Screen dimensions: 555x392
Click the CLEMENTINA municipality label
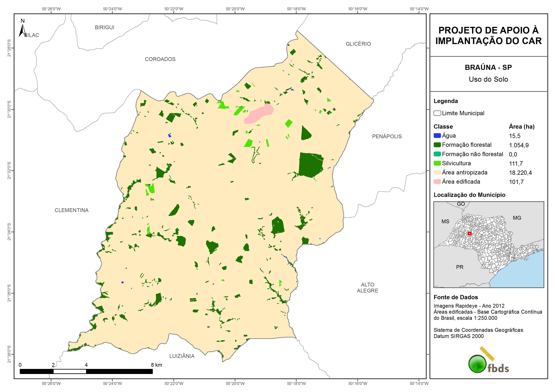[x=71, y=210]
